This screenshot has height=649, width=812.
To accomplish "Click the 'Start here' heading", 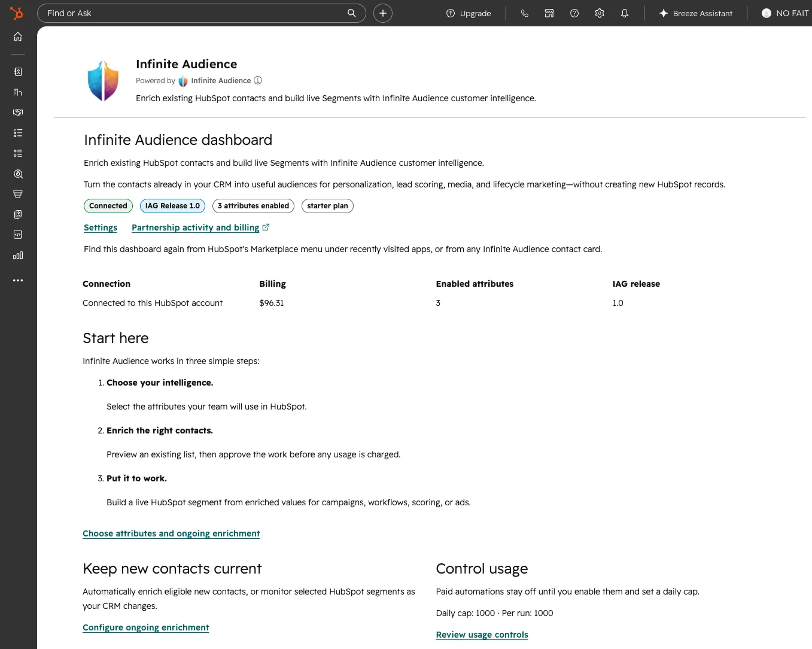I will pyautogui.click(x=115, y=338).
